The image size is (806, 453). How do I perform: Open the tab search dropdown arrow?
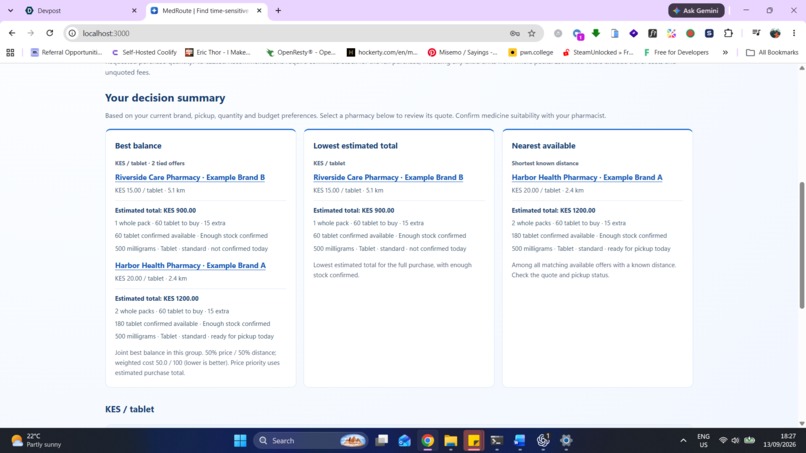[x=10, y=10]
